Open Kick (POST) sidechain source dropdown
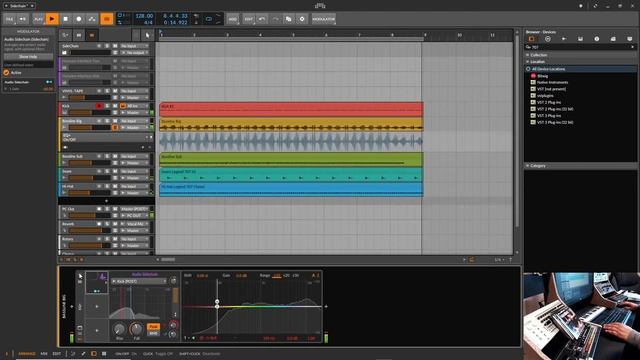Image resolution: width=640 pixels, height=360 pixels. [x=139, y=281]
